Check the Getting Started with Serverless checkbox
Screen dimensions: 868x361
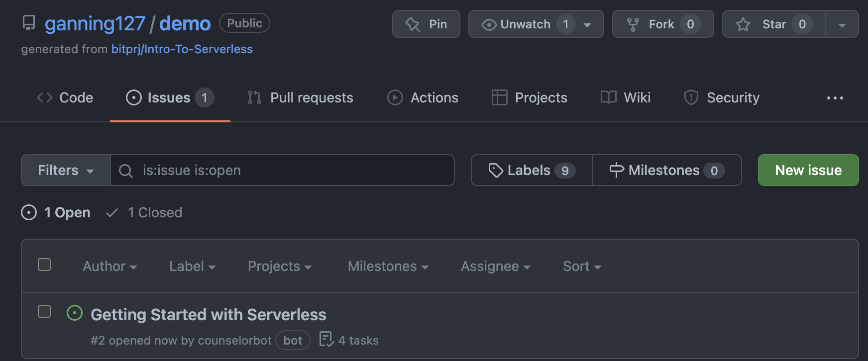click(44, 311)
